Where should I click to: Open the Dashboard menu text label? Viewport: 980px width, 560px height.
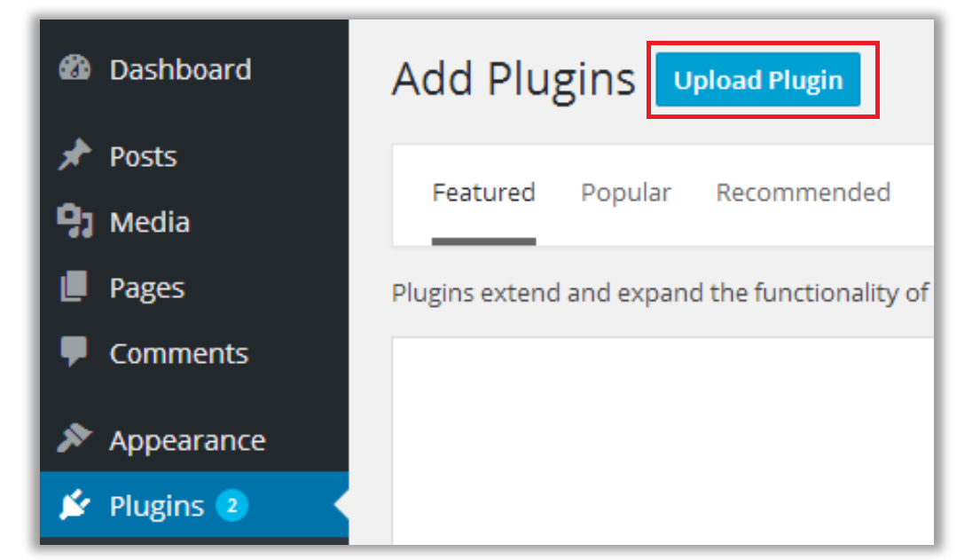180,69
